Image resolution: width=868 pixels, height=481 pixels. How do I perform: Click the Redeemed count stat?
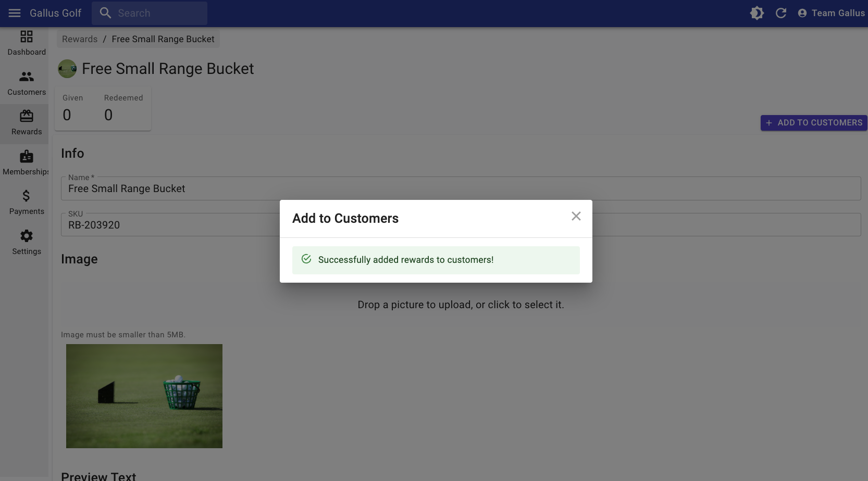point(123,108)
